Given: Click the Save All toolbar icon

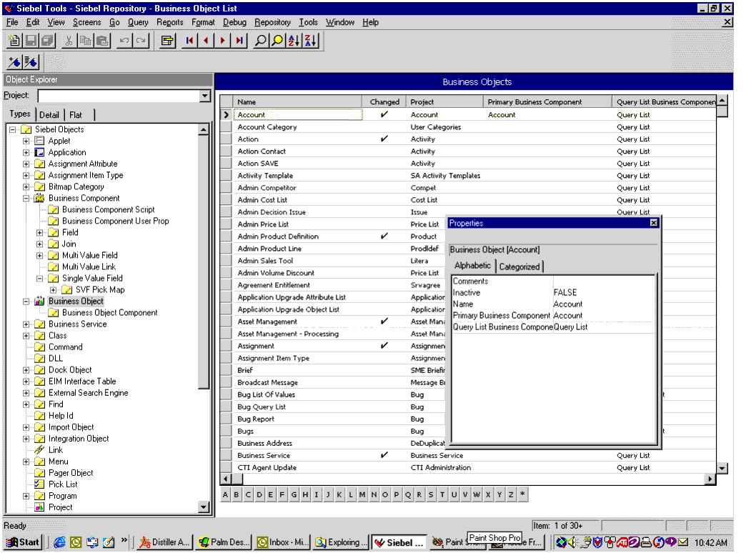Looking at the screenshot, I should [47, 41].
